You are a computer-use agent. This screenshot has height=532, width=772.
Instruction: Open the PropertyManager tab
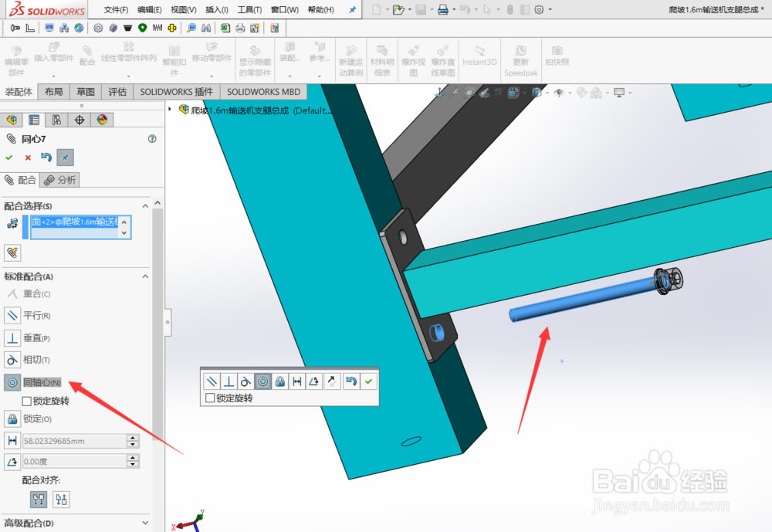(34, 120)
